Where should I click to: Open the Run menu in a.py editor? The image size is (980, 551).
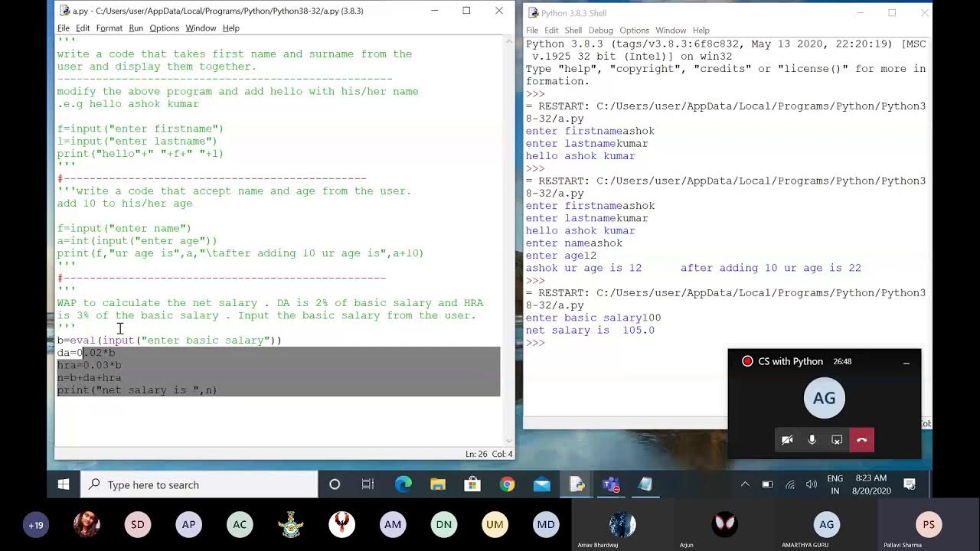(x=136, y=28)
